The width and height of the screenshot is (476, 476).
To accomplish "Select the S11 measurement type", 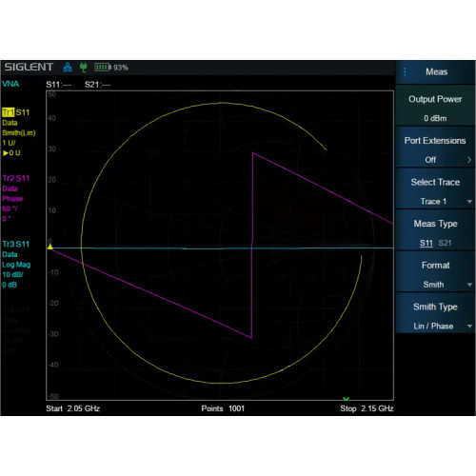I will 426,243.
